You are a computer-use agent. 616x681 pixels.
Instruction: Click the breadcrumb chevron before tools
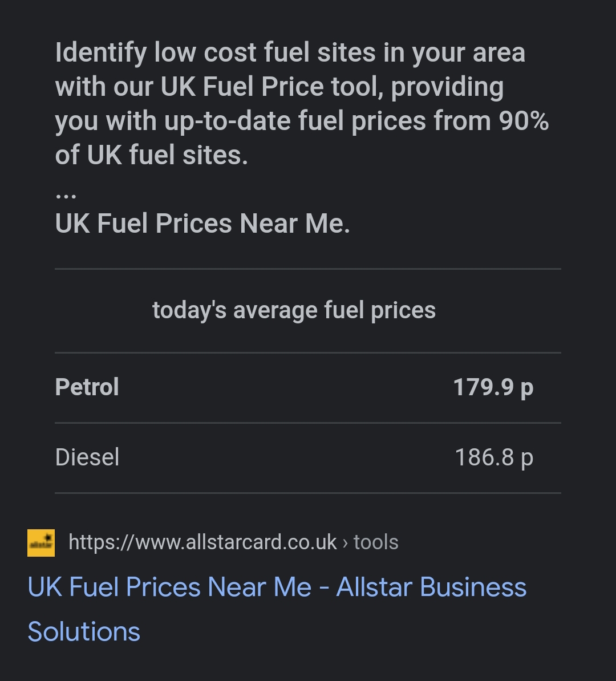click(x=346, y=543)
